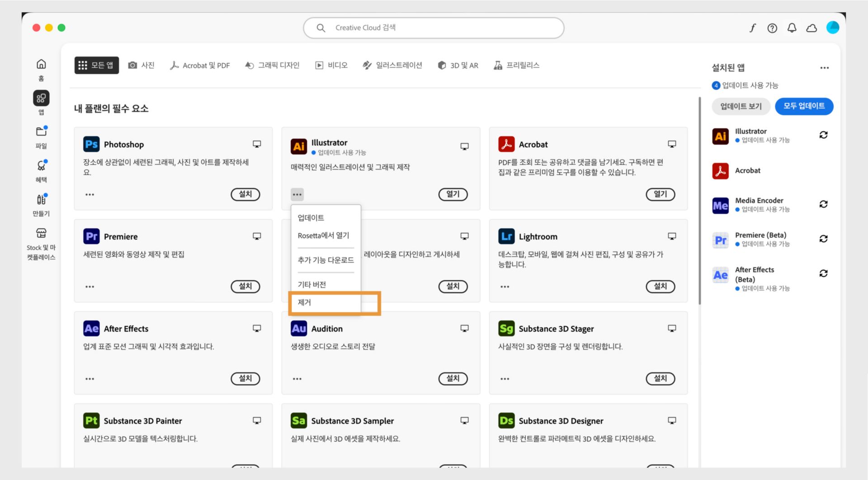Click the Lightroom Lr app icon

[506, 236]
